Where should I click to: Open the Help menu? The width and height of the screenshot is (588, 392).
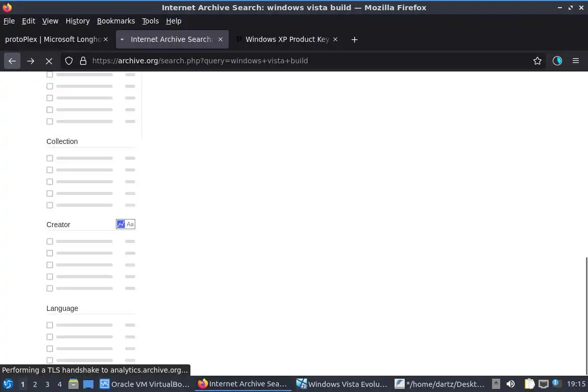[x=174, y=21]
